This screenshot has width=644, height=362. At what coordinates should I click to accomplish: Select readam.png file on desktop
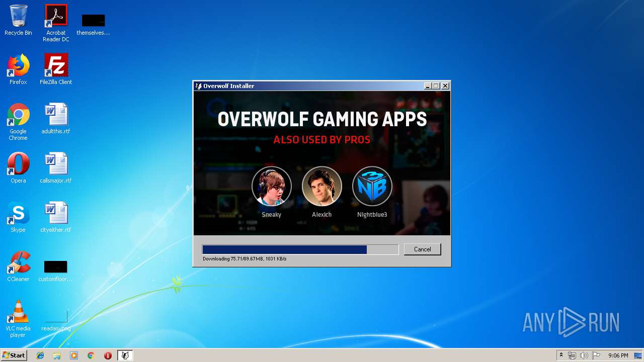tap(56, 320)
